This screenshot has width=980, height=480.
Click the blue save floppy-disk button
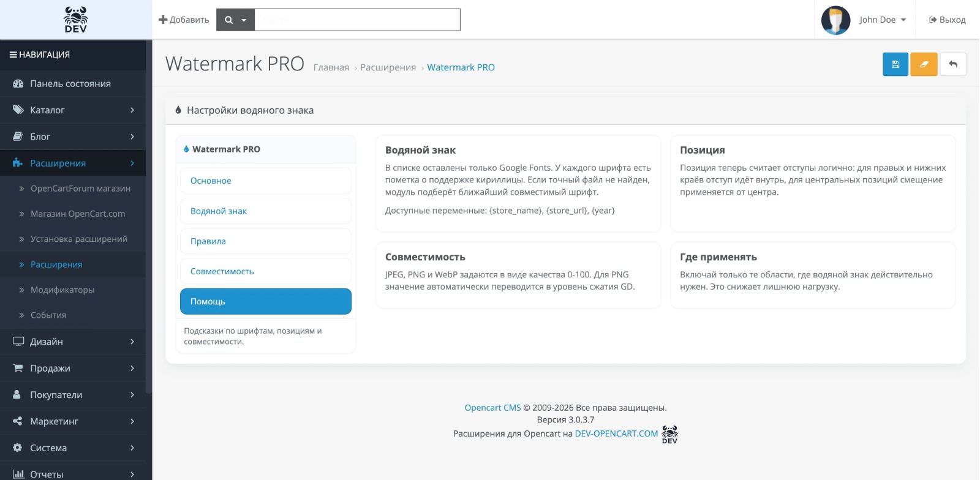pos(895,64)
